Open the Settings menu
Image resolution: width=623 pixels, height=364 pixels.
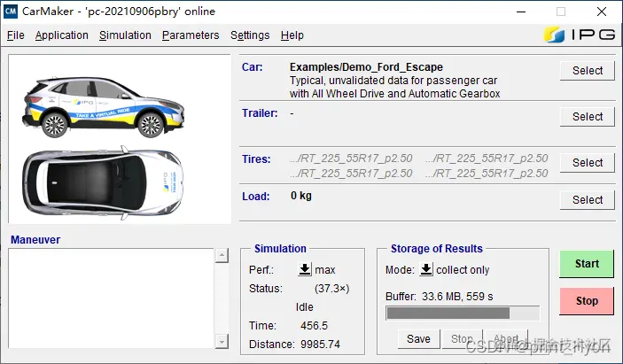pyautogui.click(x=250, y=35)
